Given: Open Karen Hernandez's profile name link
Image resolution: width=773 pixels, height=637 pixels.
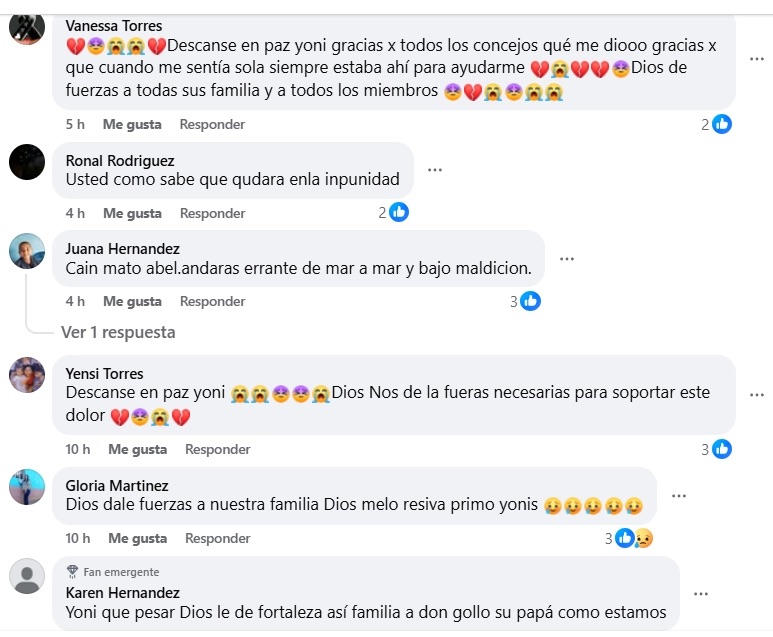Looking at the screenshot, I should coord(122,593).
